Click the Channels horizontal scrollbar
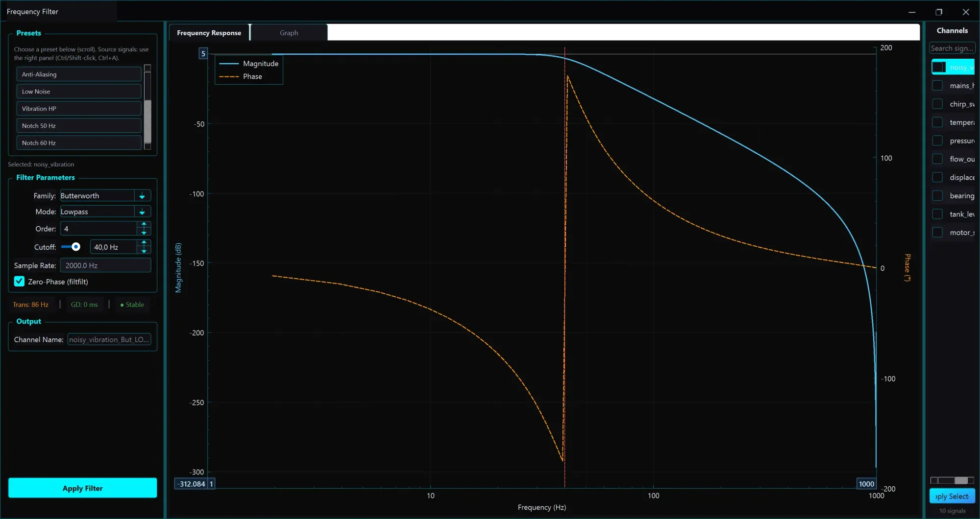 click(x=952, y=480)
